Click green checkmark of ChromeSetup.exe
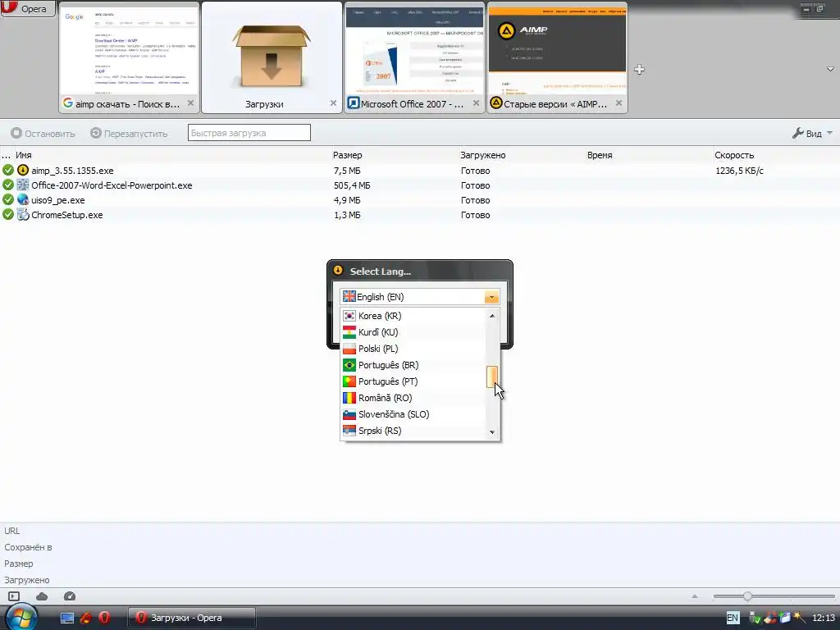840x630 pixels. tap(8, 215)
